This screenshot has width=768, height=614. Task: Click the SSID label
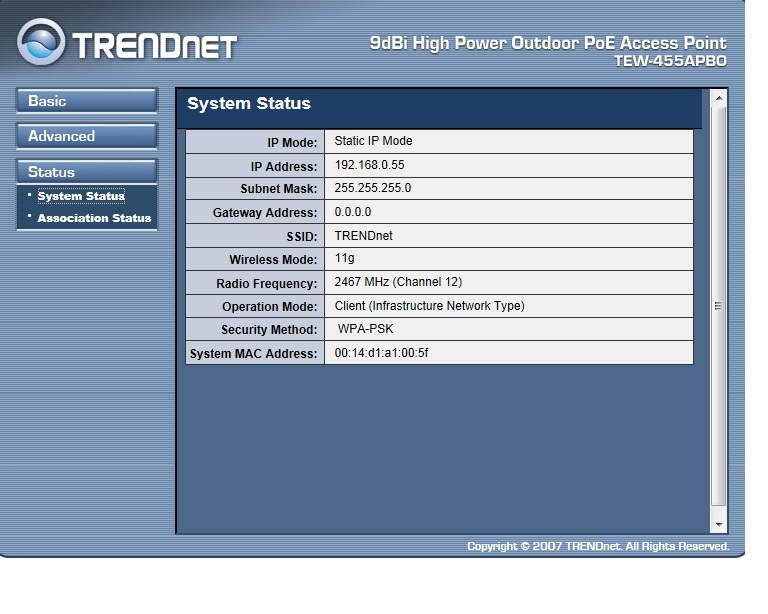pos(302,237)
